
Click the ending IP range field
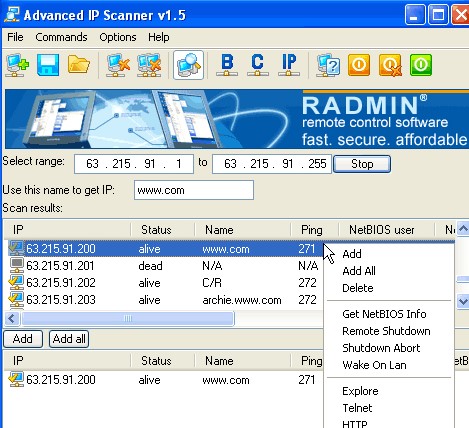272,164
